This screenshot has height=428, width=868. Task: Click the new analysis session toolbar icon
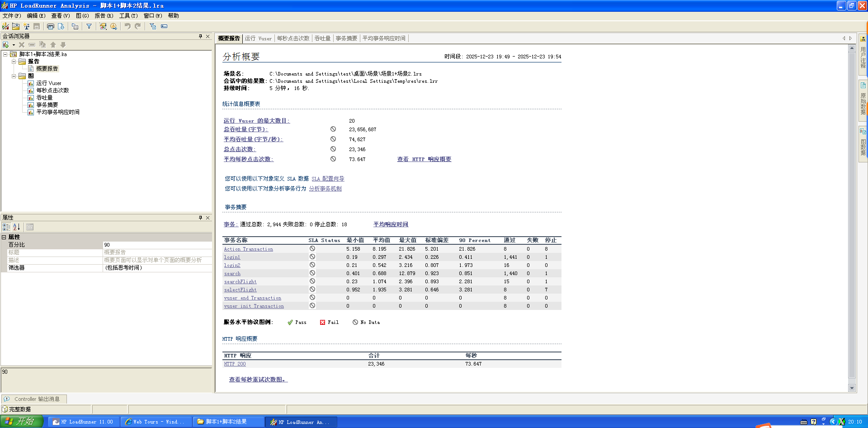(x=5, y=26)
